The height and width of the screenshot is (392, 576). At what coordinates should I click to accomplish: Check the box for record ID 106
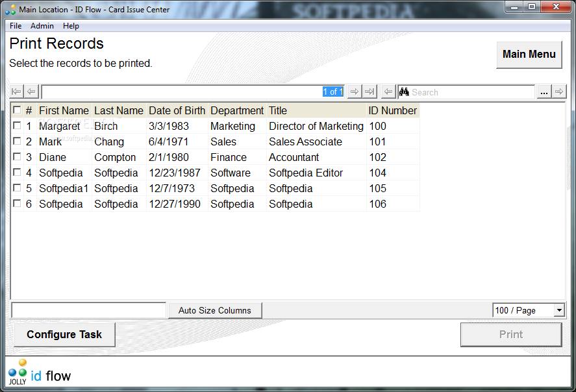17,203
